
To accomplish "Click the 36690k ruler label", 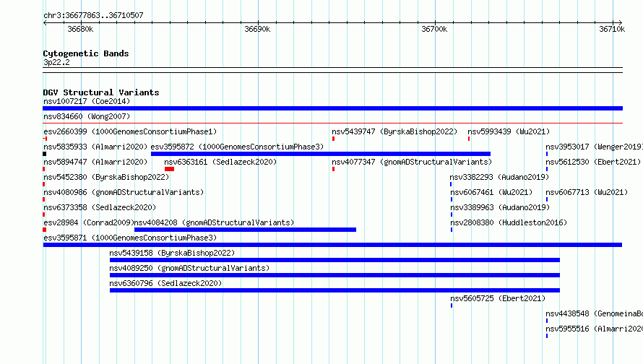I will pos(257,29).
